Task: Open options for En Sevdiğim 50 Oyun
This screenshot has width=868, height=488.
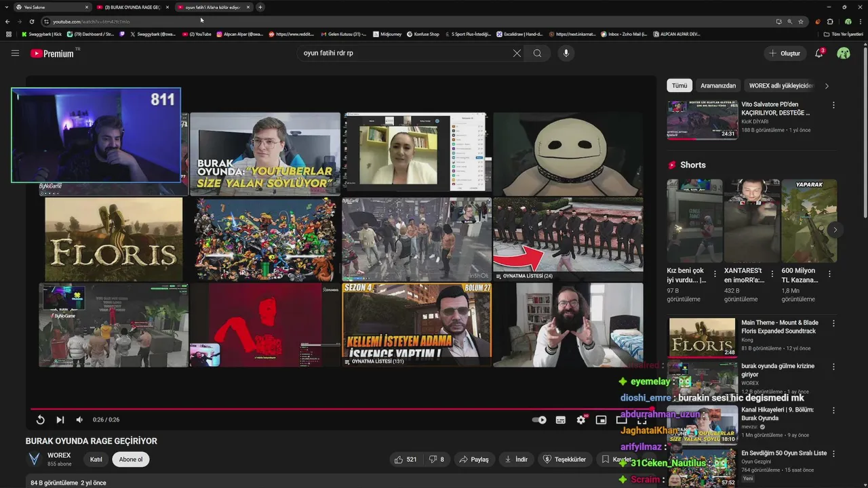Action: [833, 453]
